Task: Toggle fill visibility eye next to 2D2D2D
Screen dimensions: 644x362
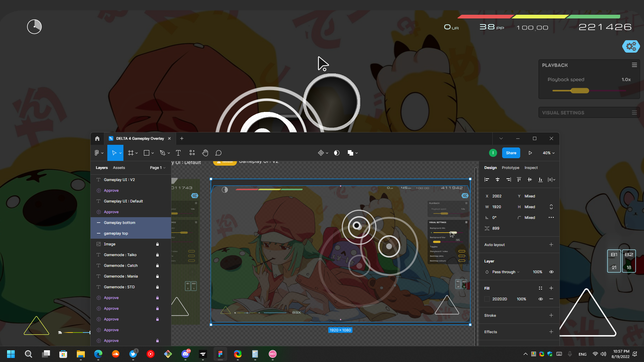Action: (x=540, y=299)
